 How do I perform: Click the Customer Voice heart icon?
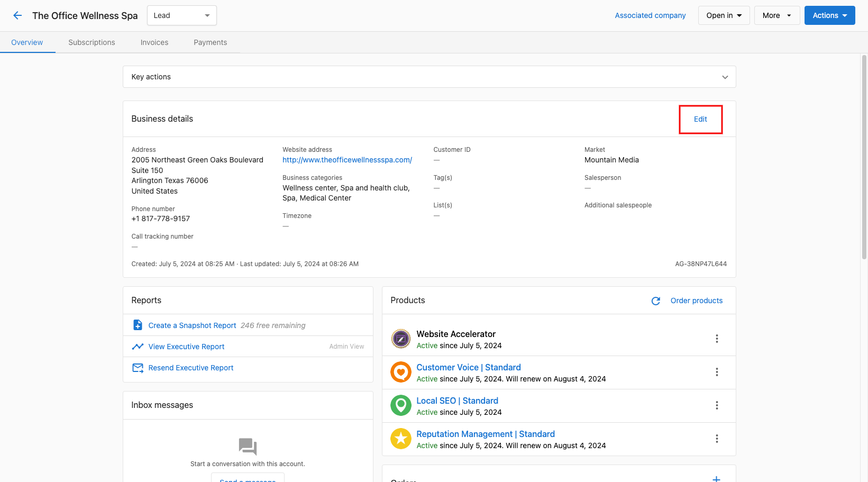click(x=401, y=372)
